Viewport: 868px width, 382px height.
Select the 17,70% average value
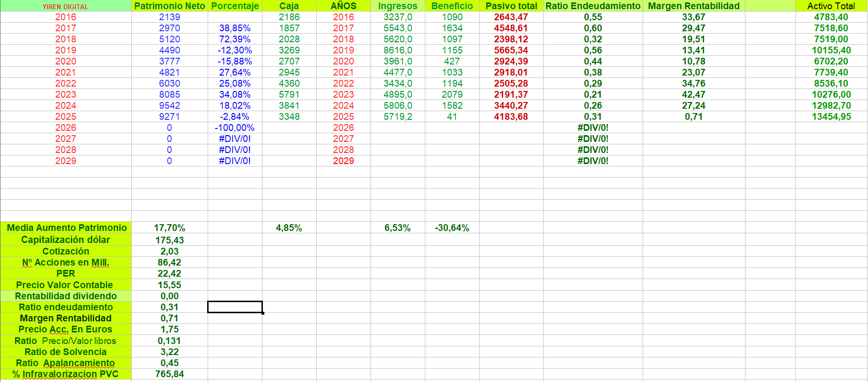coord(170,228)
